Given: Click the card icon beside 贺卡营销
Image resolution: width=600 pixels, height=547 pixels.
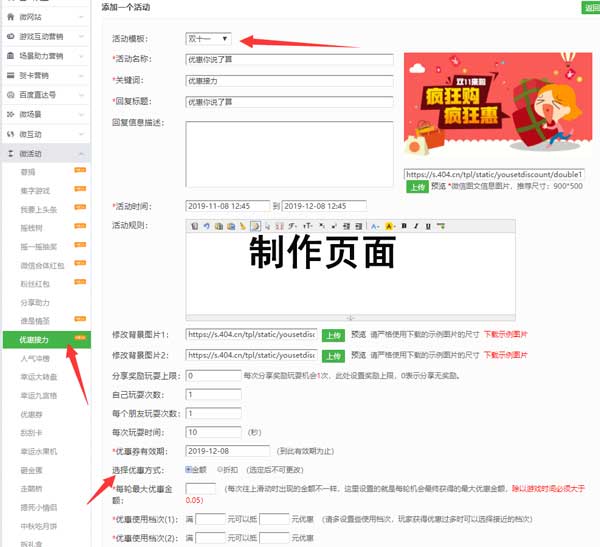Looking at the screenshot, I should [11, 75].
